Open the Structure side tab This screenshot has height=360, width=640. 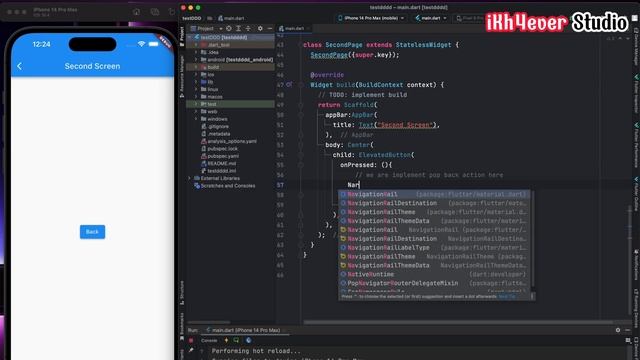point(182,292)
